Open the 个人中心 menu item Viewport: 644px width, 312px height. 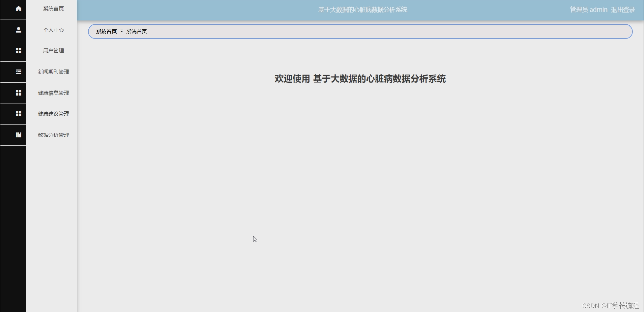[53, 30]
